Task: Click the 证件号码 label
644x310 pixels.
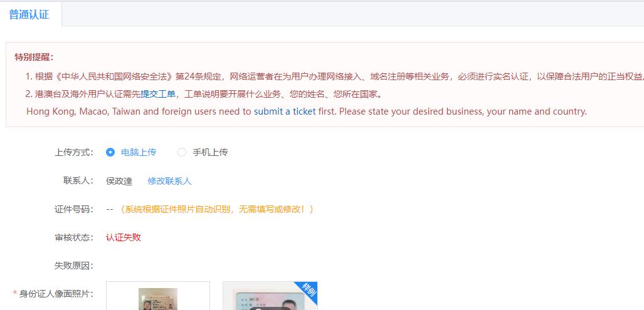Action: pos(74,209)
